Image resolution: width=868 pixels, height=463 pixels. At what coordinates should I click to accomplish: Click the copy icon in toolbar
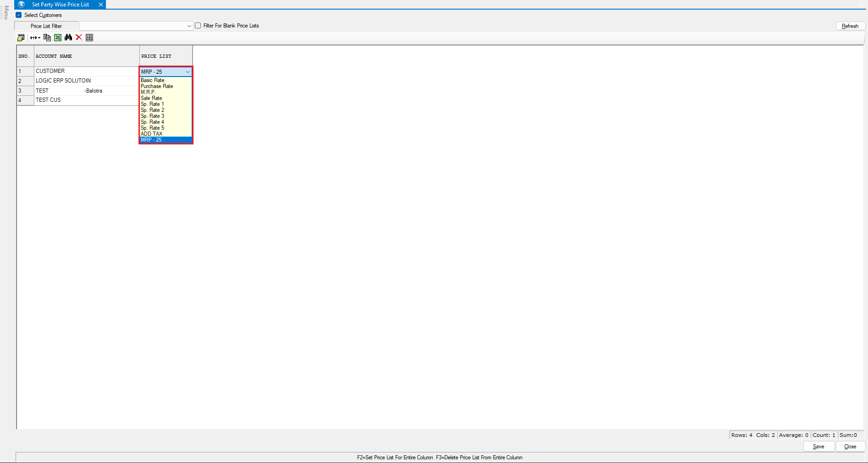[47, 38]
